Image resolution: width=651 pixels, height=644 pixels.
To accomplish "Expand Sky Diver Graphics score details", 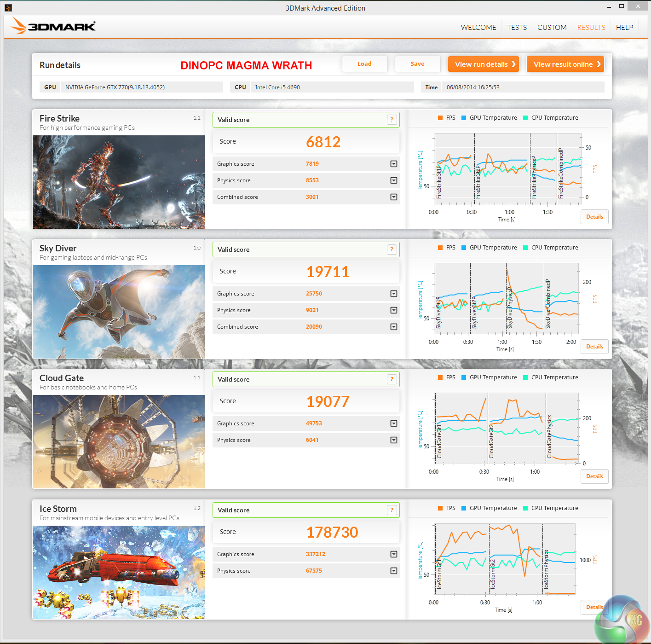I will (x=394, y=294).
